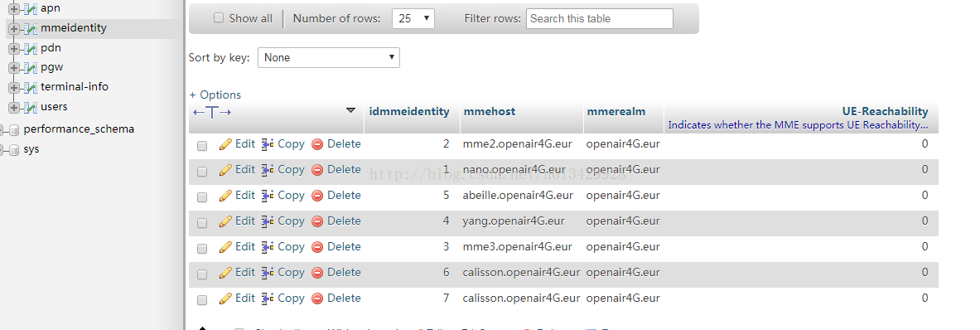Click the Copy icon for mme3.openair4G.eur row

pos(268,247)
